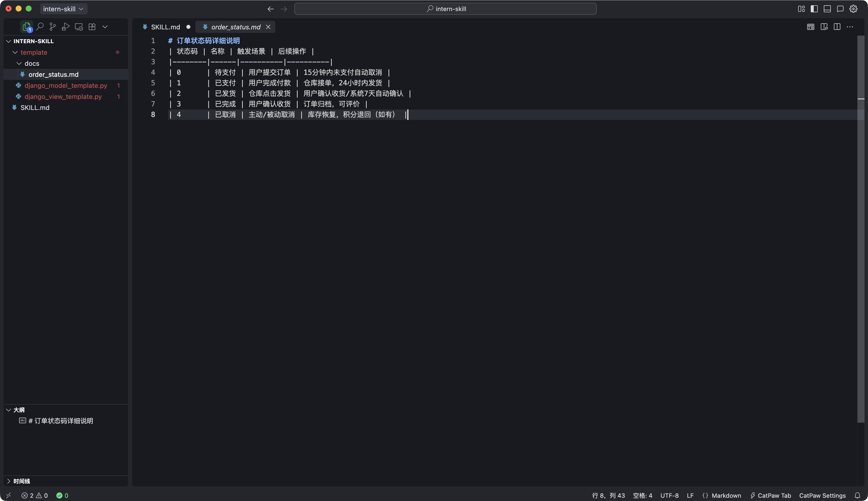
Task: Open the Remote Explorer icon
Action: 79,27
